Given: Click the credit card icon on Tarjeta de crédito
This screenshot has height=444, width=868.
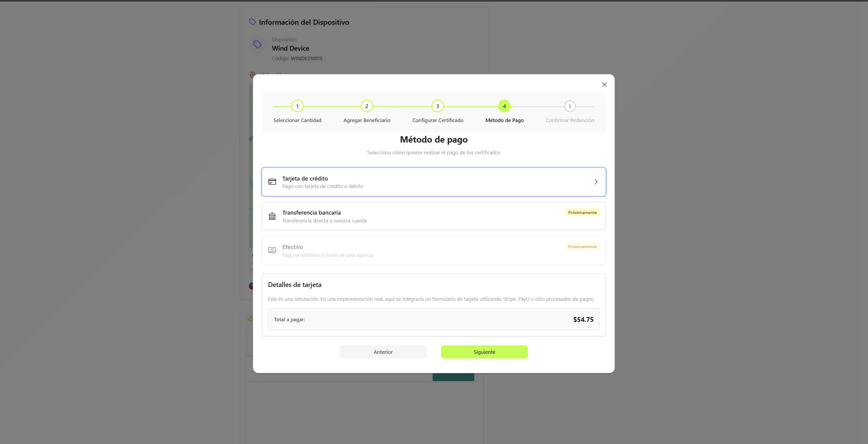Looking at the screenshot, I should coord(272,182).
